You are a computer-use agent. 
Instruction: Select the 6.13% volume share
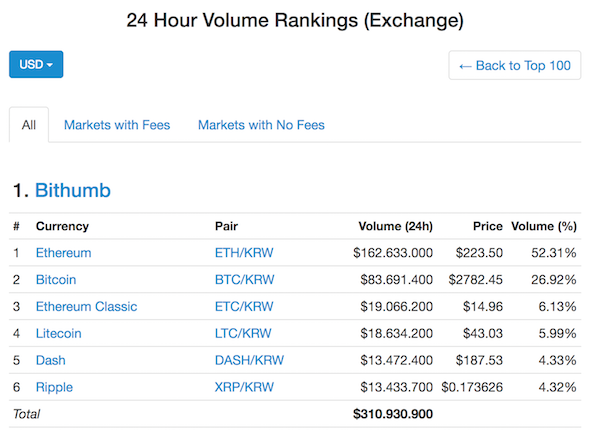point(558,307)
